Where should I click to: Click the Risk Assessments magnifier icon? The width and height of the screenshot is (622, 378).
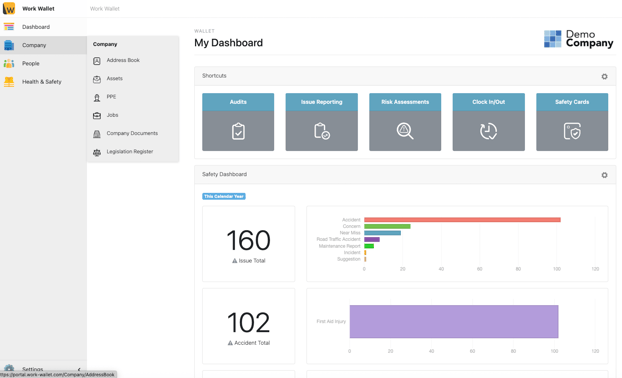[405, 131]
